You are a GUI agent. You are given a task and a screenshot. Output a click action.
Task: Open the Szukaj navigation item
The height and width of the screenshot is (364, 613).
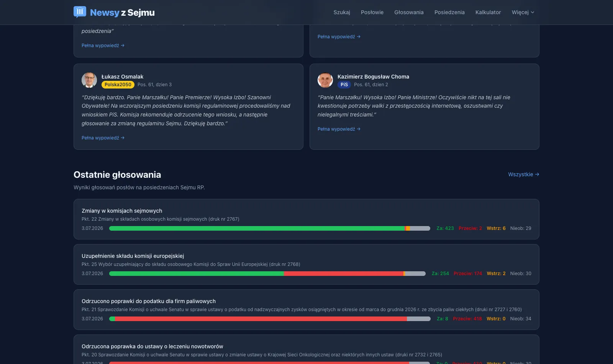pos(342,12)
